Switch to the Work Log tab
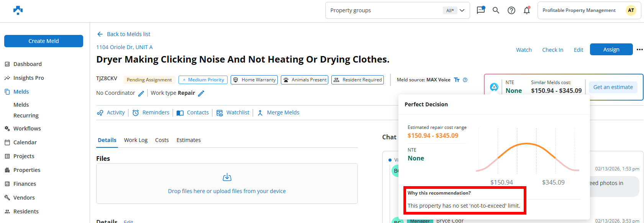The width and height of the screenshot is (644, 223). click(x=136, y=140)
